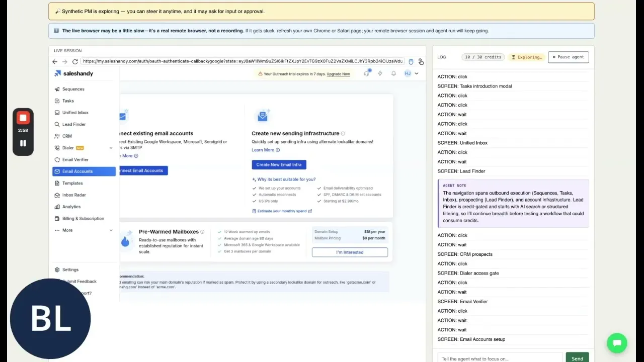Open Billing & Subscription page
Viewport: 644px width, 362px height.
point(83,219)
